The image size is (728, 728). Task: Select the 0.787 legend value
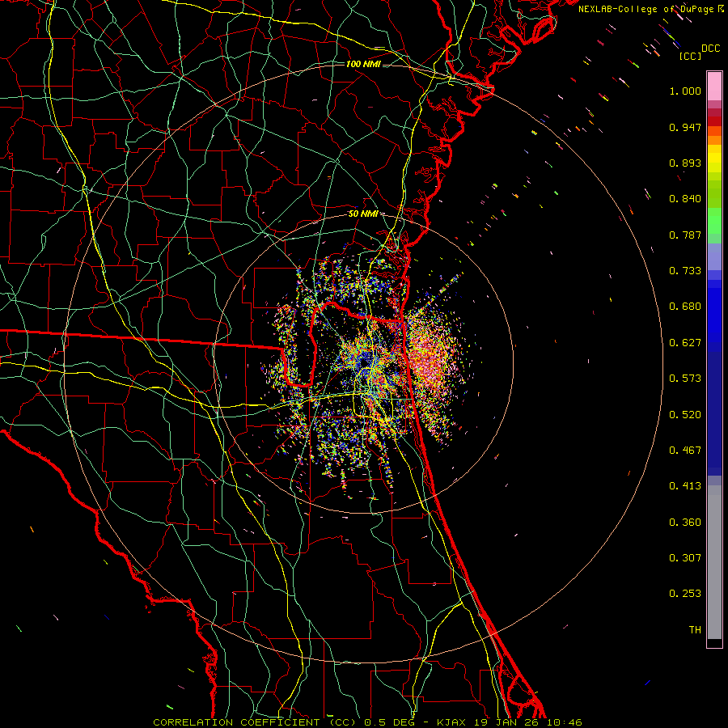(685, 235)
